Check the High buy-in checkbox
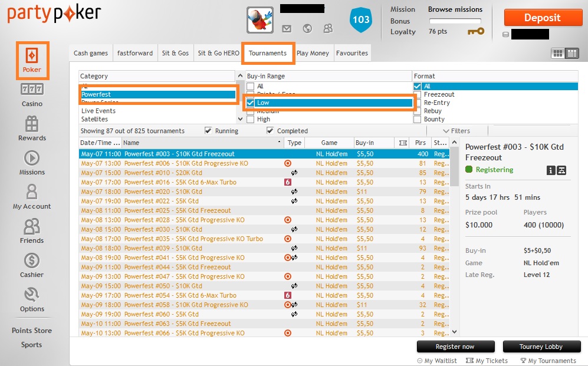Screen dimensions: 588x366 point(251,119)
